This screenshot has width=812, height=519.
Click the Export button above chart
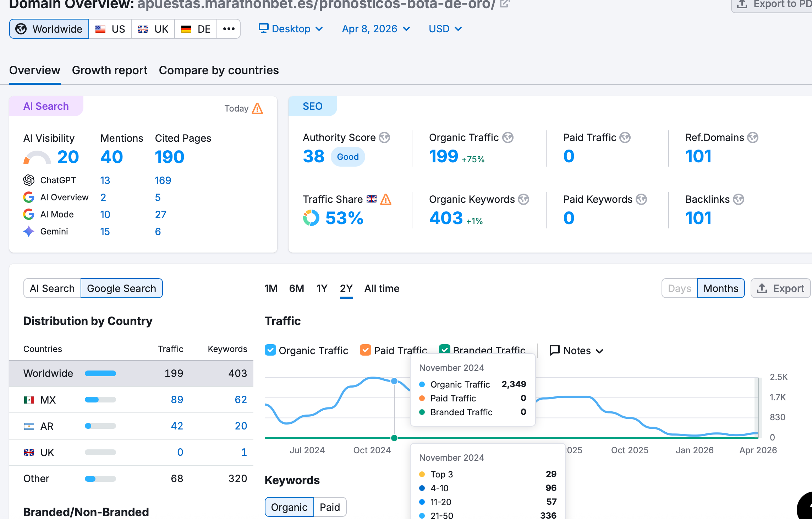click(x=780, y=288)
